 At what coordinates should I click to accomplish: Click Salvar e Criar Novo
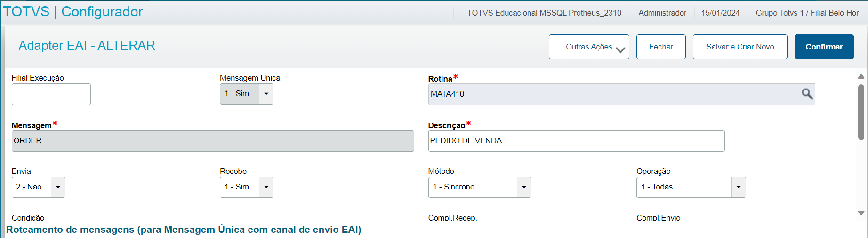[740, 47]
